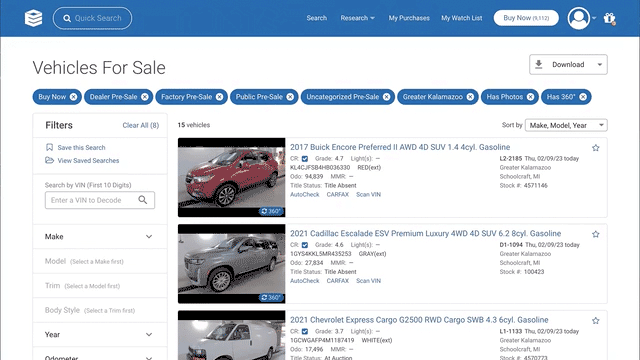Click Scan VIN on Cadillac Escalade
640x360 pixels.
(x=369, y=281)
